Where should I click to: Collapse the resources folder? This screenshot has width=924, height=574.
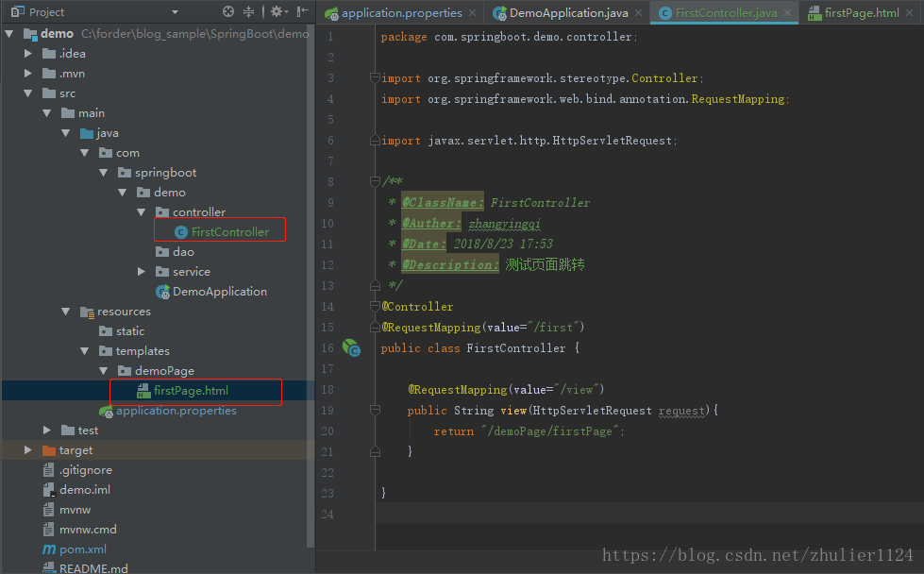66,312
